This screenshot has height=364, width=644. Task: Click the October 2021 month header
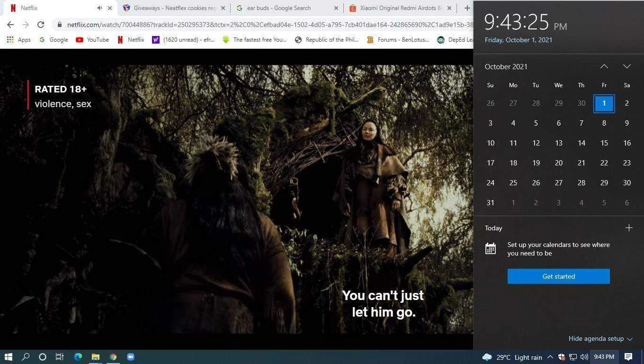coord(506,67)
